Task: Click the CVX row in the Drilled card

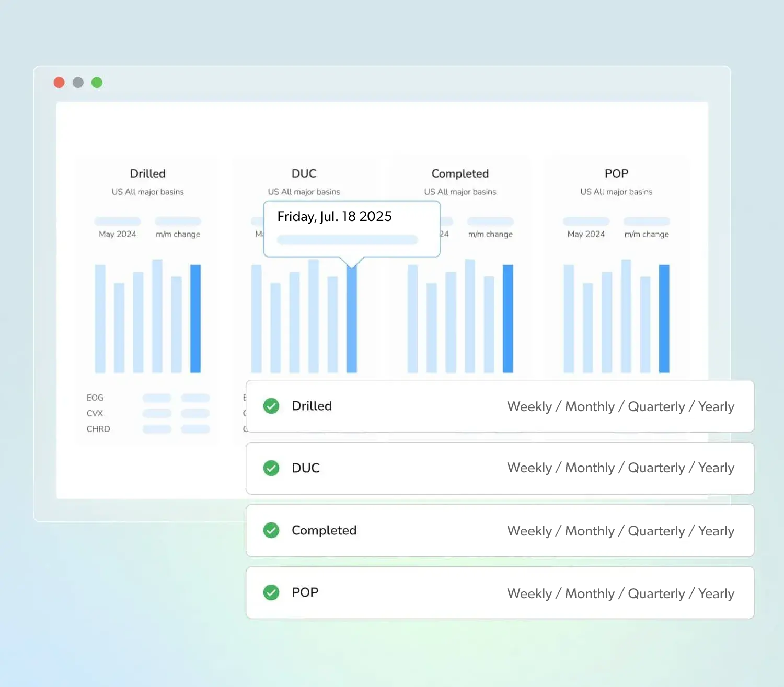Action: 148,413
